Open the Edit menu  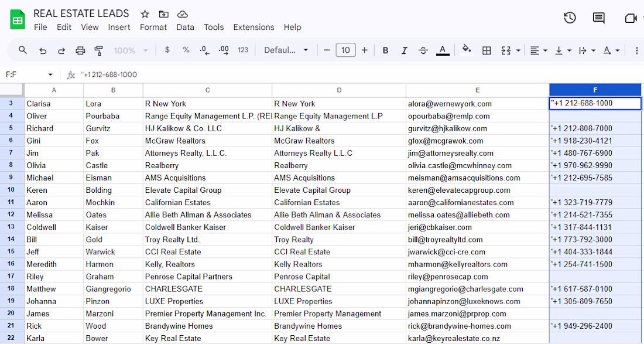64,27
